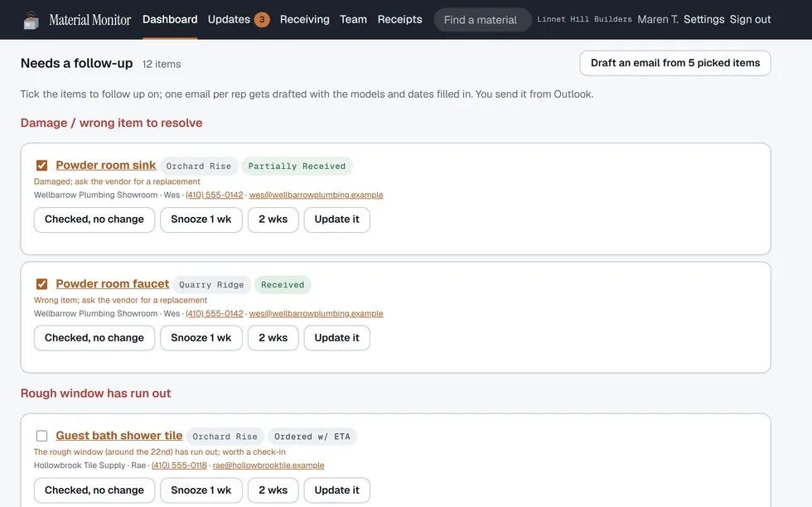
Task: Click the Orchard Rise tag on Powder room sink
Action: pos(199,167)
